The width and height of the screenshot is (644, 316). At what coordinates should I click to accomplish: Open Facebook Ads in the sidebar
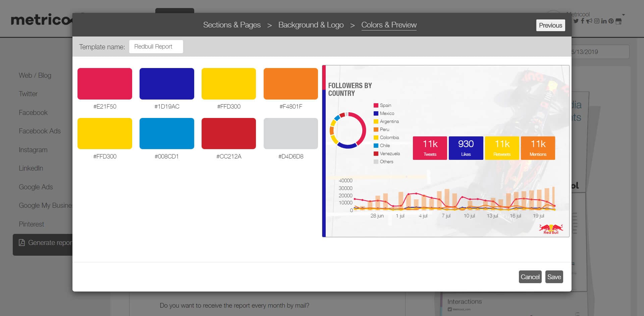pos(40,131)
